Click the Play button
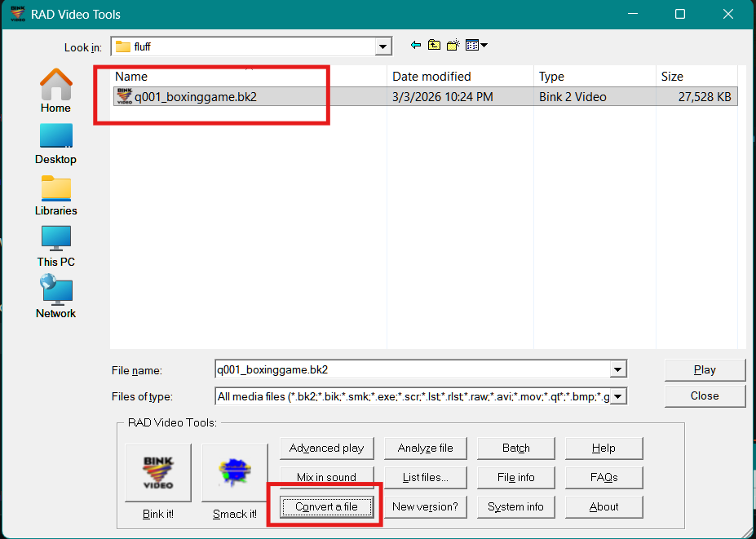 (705, 369)
